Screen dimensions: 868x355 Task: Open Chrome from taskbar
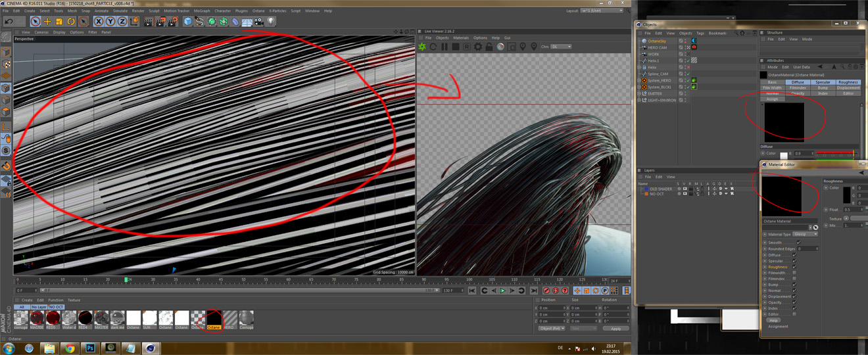coord(70,348)
